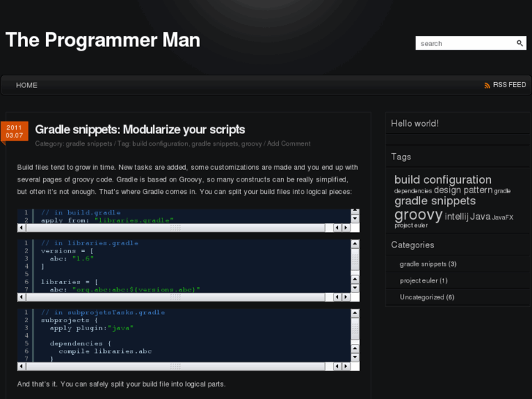Click vertical scrollbar thumb of libraries.gradle code
Viewport: 532px width, 399px height.
click(x=355, y=259)
